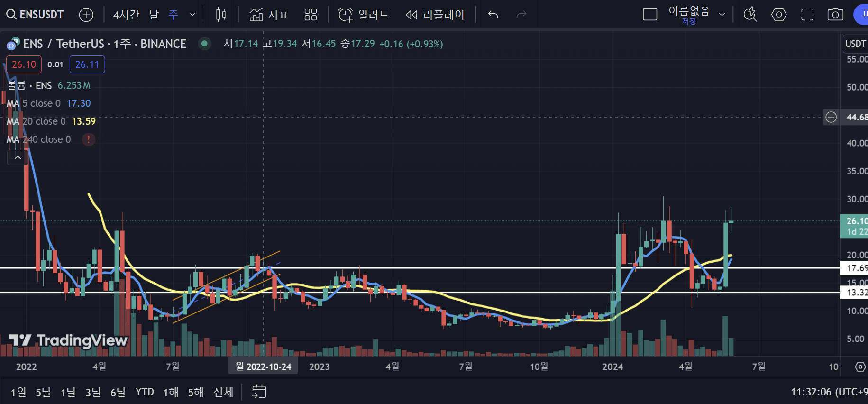
Task: Expand the timeframe interval dropdown arrow
Action: (x=192, y=15)
